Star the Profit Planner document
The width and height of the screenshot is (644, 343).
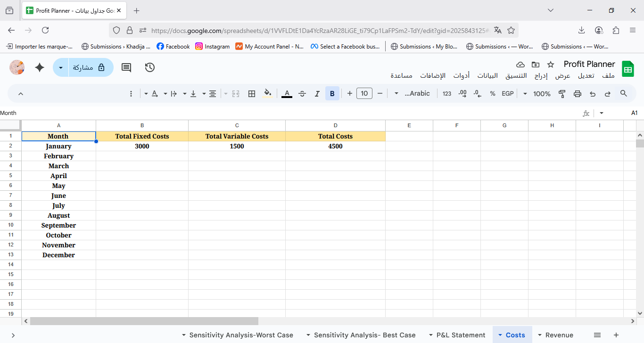point(550,65)
